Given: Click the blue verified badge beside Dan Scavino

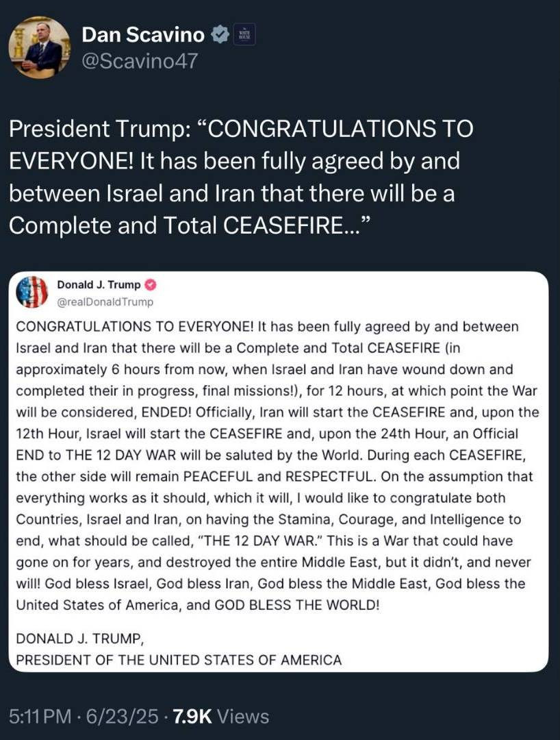Looking at the screenshot, I should point(220,35).
